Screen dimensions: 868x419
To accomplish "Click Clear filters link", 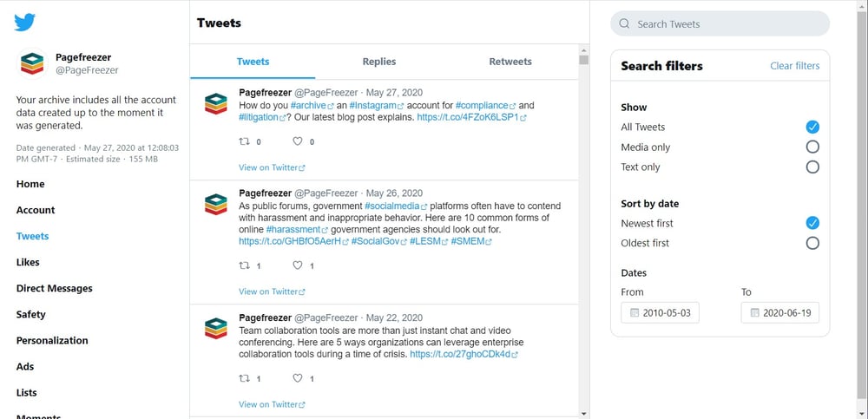I will (794, 66).
